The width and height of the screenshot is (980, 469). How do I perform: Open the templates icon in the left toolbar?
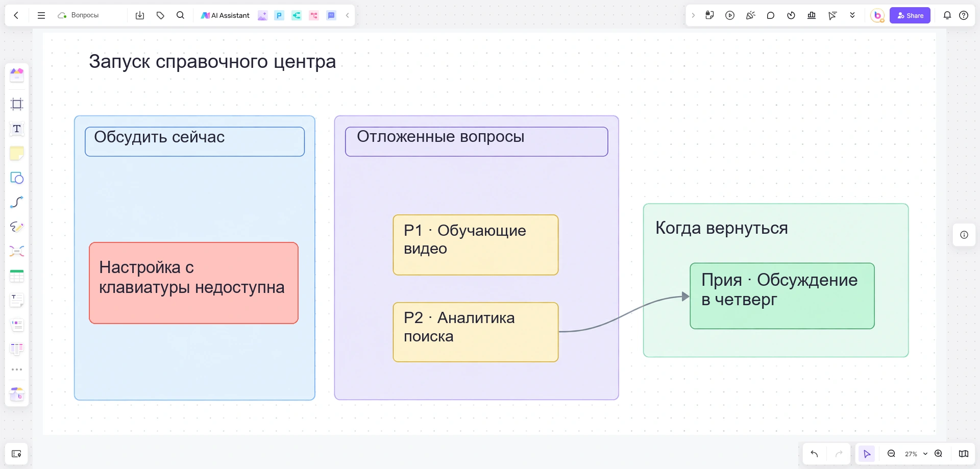click(17, 75)
